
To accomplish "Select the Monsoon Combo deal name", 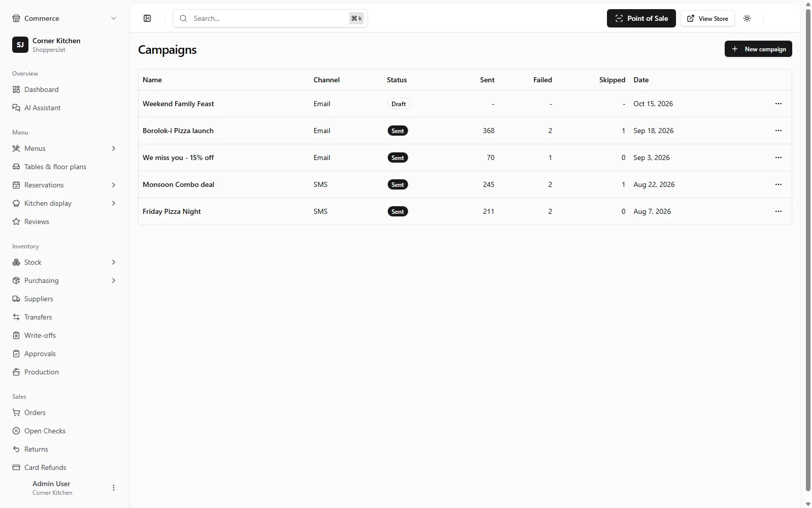I will point(178,184).
